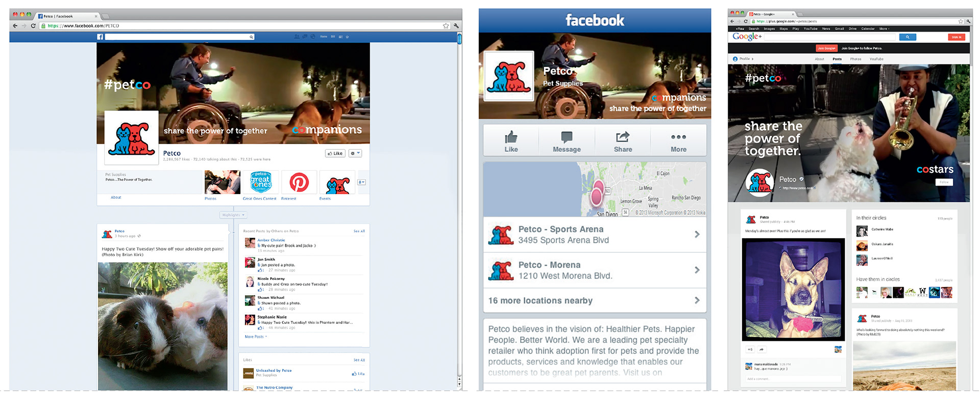This screenshot has height=399, width=980.
Task: Open Images in the Google top bar
Action: 769,29
